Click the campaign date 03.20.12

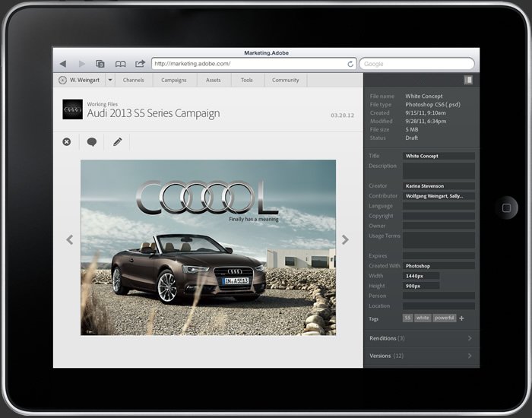point(342,116)
